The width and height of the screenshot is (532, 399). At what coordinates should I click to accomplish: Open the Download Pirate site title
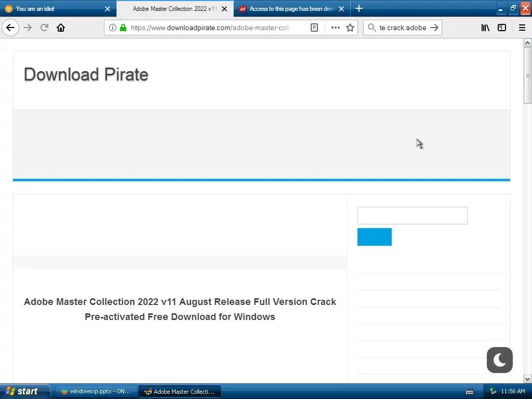(86, 74)
